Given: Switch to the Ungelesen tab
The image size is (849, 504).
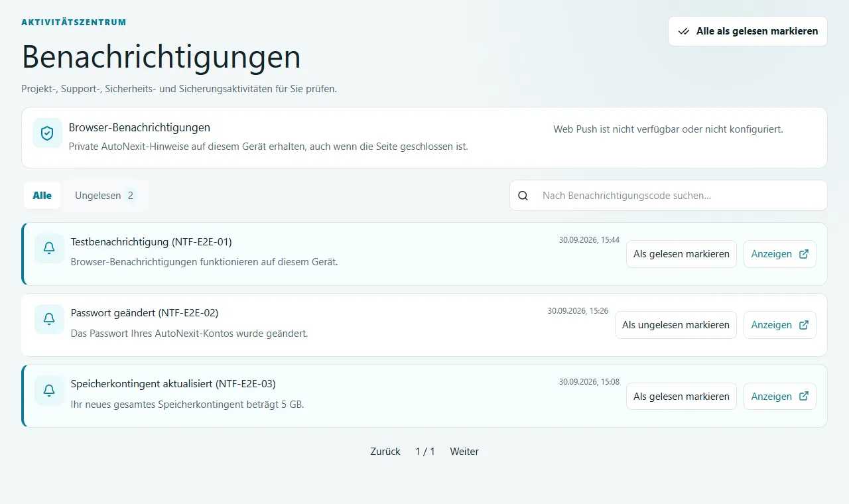Looking at the screenshot, I should [x=105, y=196].
